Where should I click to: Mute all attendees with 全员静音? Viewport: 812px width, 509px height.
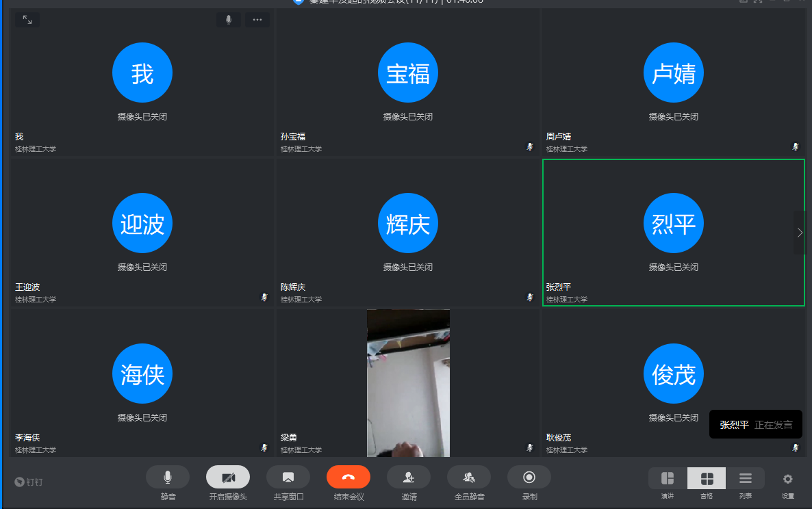[x=469, y=477]
